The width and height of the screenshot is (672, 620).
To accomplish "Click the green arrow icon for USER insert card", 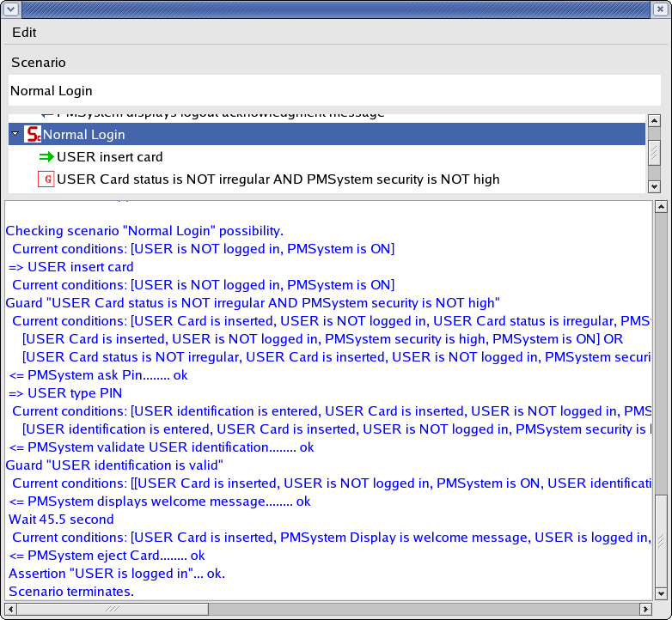I will click(x=46, y=157).
